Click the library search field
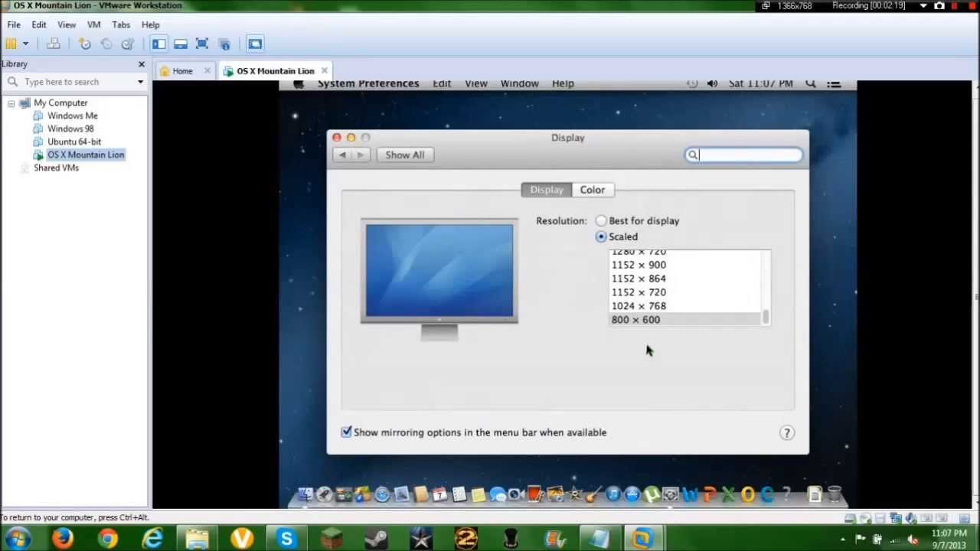The height and width of the screenshot is (551, 980). [73, 82]
